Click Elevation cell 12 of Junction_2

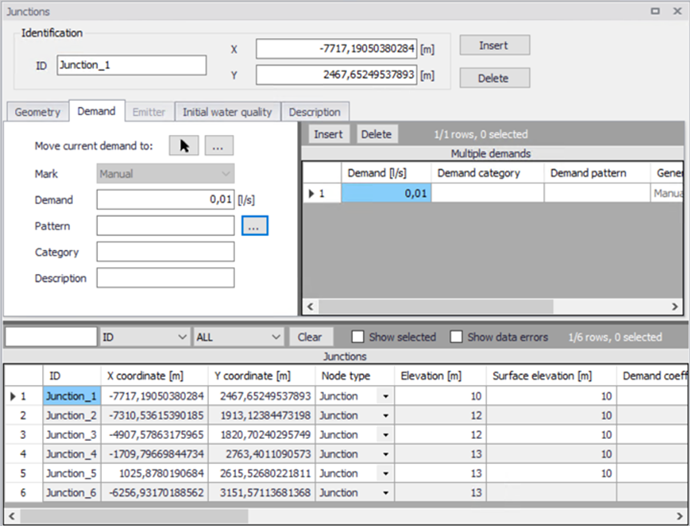440,416
